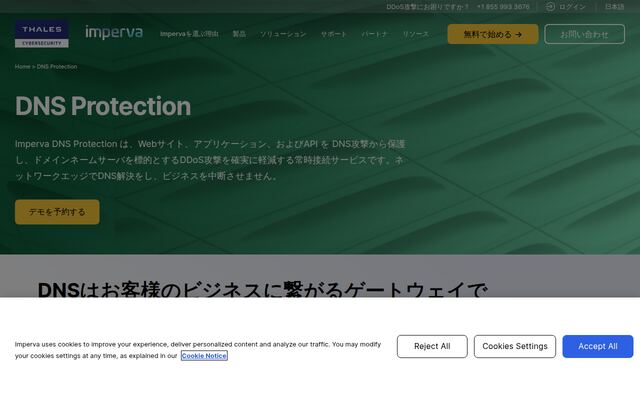Screen dimensions: 640x400
Task: Click the ログイン link
Action: click(x=572, y=7)
